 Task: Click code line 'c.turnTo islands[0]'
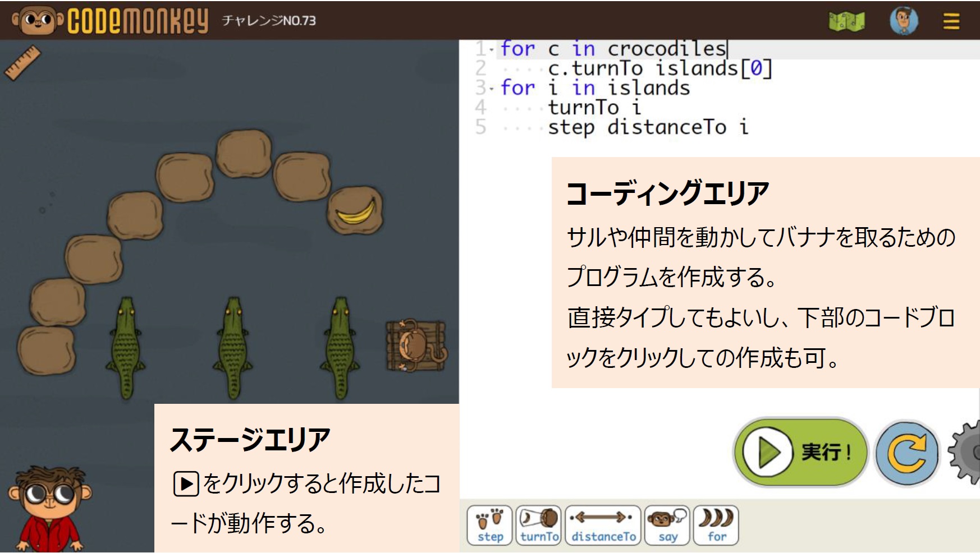point(660,68)
